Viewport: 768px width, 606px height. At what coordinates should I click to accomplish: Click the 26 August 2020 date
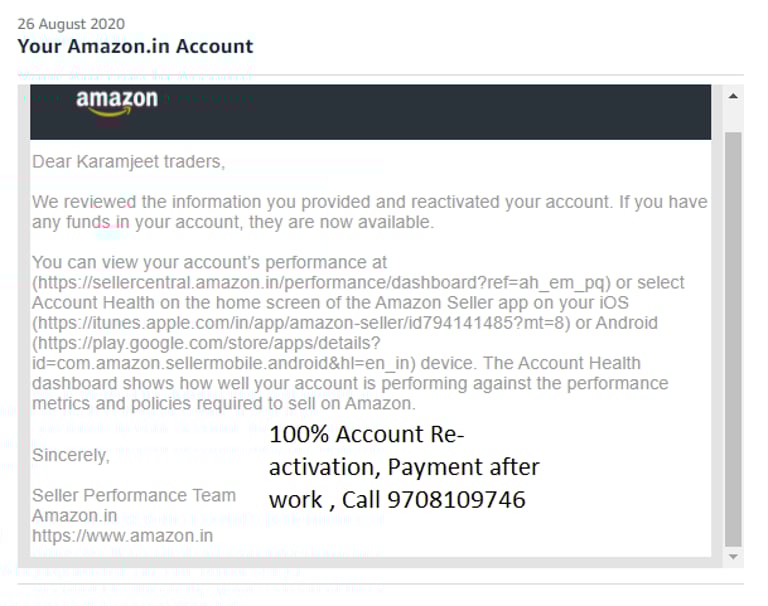71,24
